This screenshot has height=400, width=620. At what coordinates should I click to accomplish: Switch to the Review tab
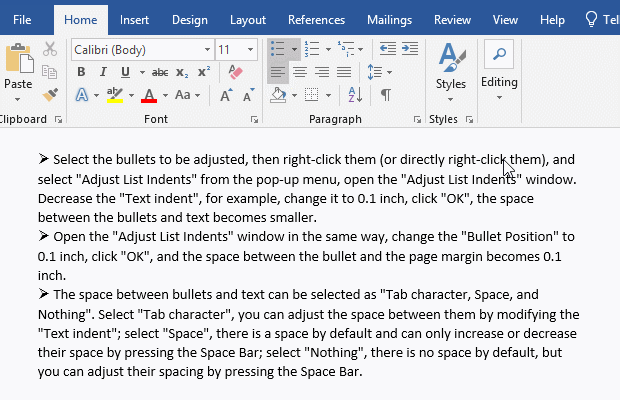click(452, 20)
